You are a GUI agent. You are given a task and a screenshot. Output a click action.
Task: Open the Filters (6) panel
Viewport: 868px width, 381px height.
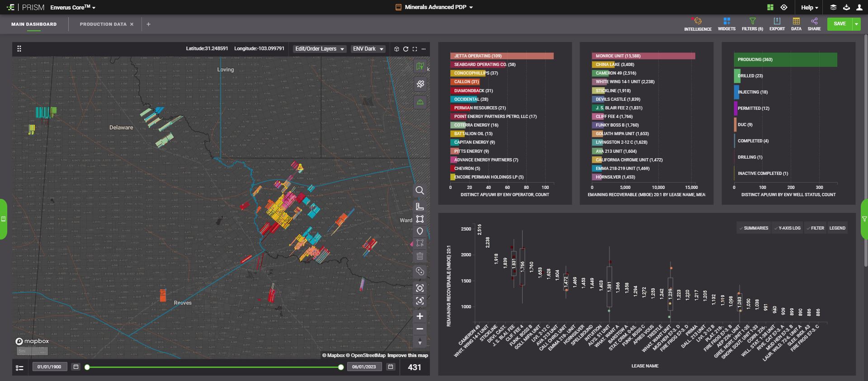[x=752, y=24]
